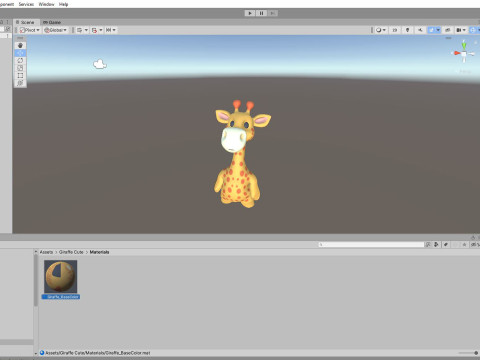Click the Materials breadcrumb

(x=99, y=252)
